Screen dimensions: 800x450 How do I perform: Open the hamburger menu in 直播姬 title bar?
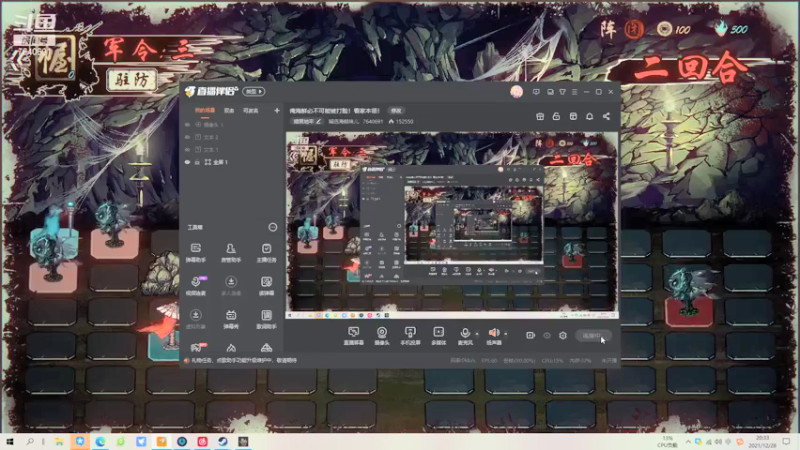point(574,92)
